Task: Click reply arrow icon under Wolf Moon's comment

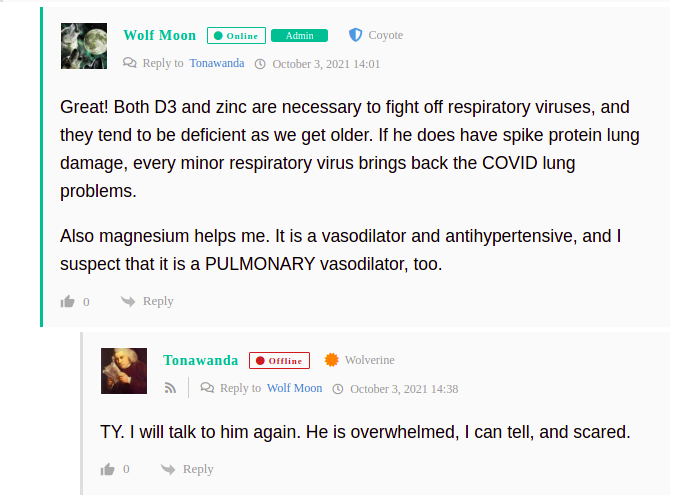Action: [128, 301]
